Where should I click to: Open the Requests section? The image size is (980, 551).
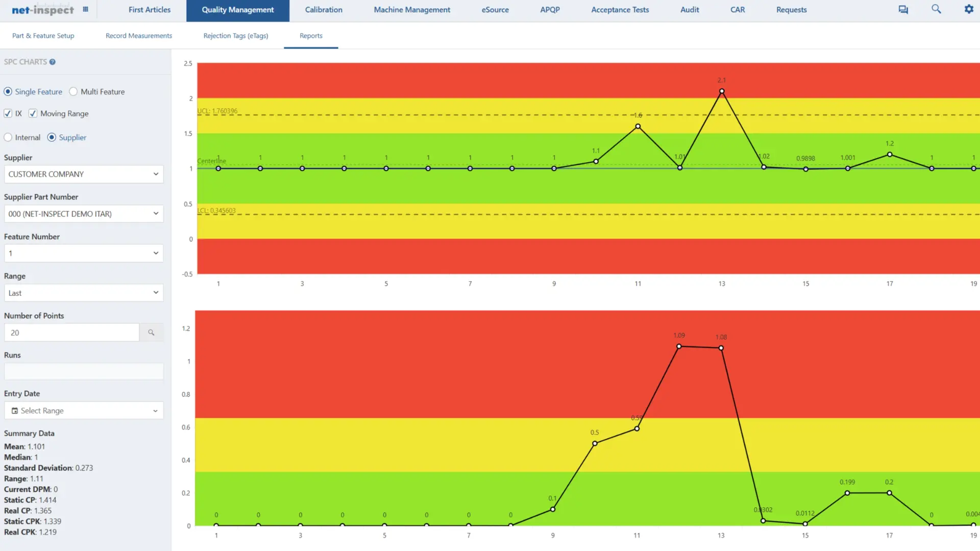(x=791, y=10)
